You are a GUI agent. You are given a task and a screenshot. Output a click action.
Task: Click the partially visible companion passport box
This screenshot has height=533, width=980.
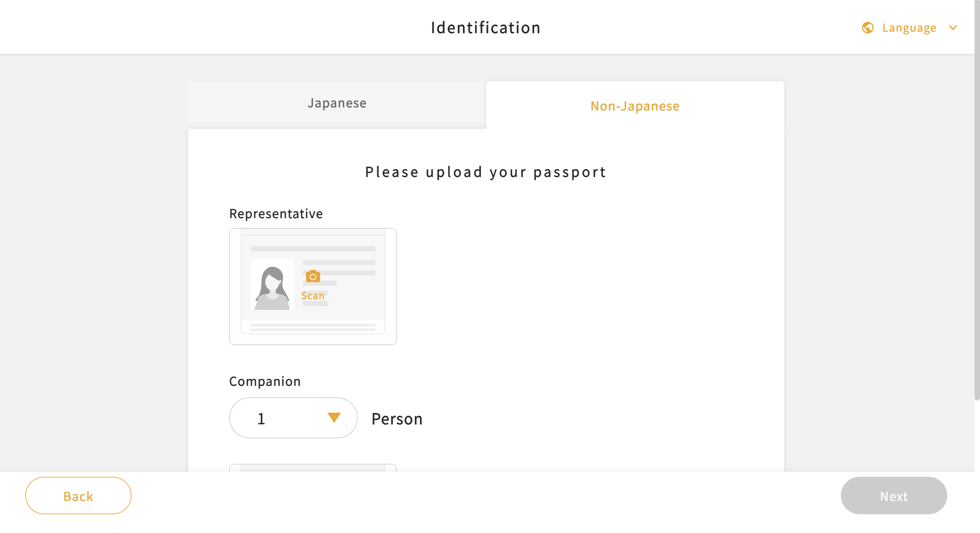coord(313,468)
